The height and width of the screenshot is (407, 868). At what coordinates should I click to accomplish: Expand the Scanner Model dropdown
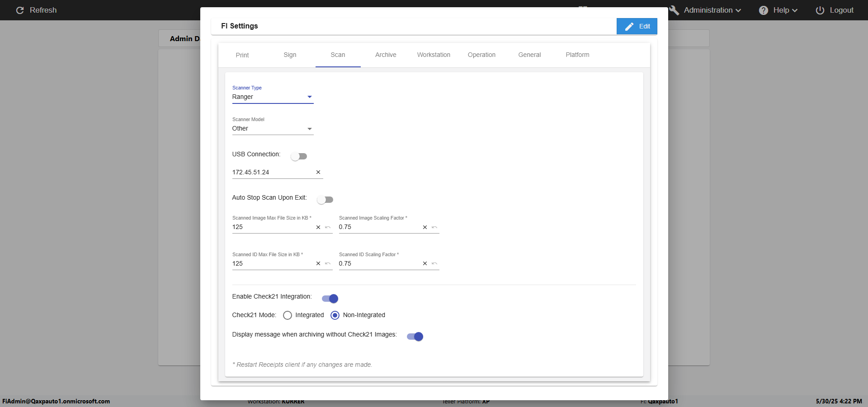pos(273,129)
